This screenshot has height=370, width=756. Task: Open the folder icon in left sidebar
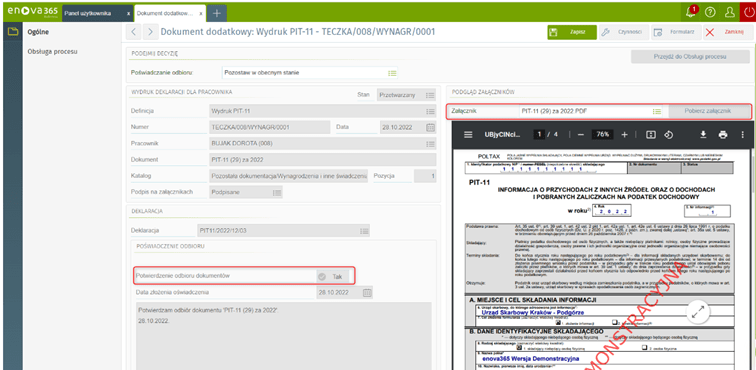13,32
